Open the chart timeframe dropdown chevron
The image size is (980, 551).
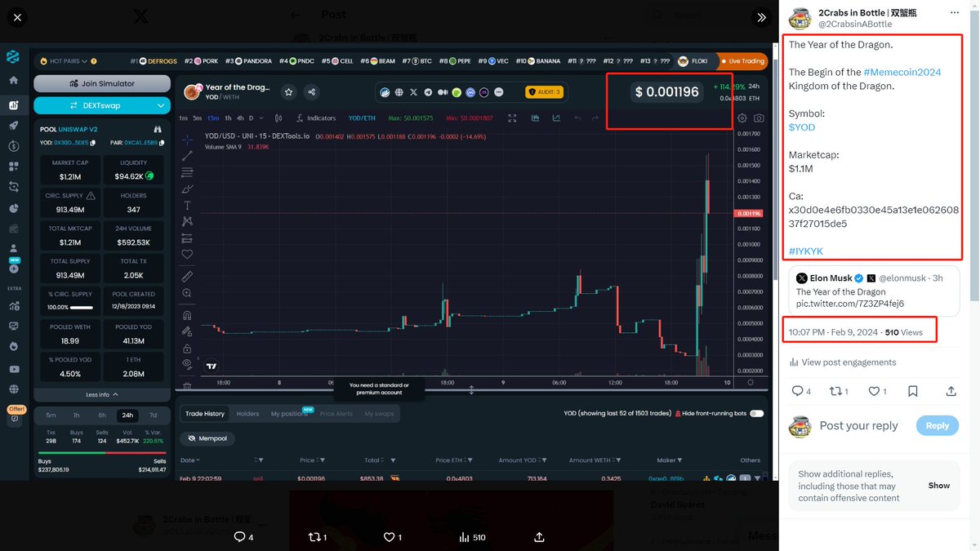tap(261, 118)
